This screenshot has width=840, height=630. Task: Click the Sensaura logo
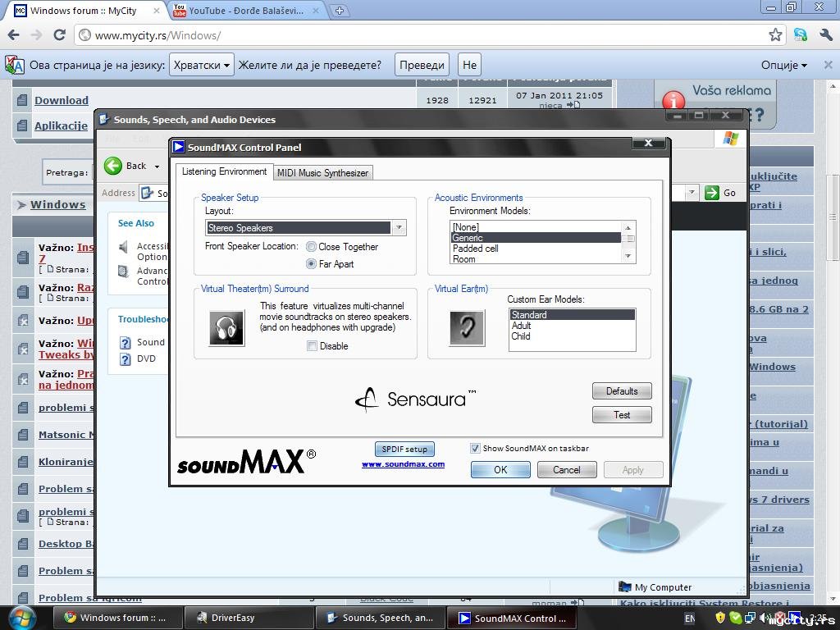[415, 399]
